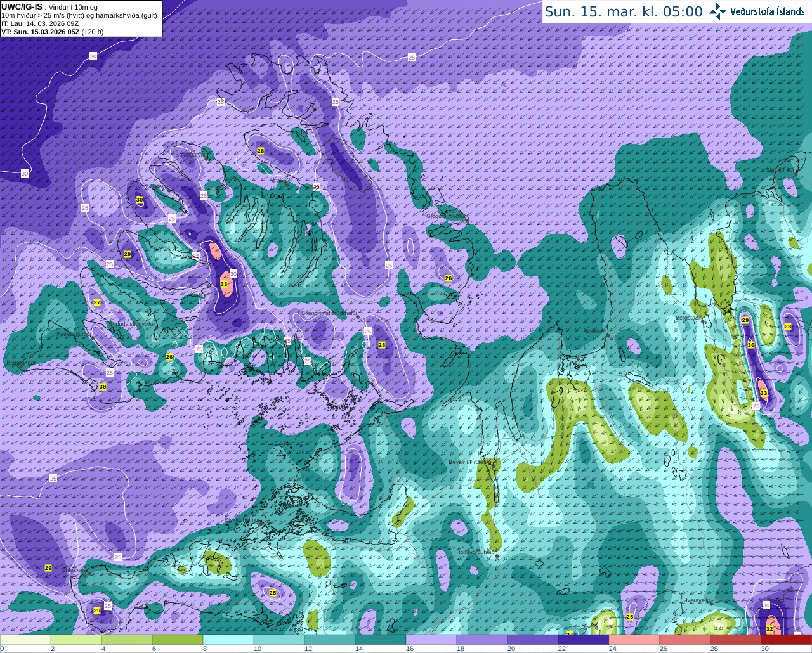Click the Reykir í Hrútafirði station label

point(470,462)
